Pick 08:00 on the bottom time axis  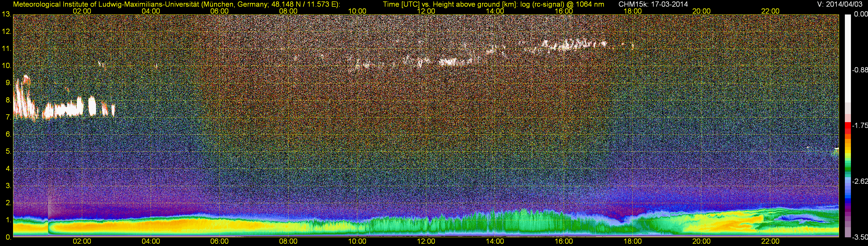click(x=288, y=241)
